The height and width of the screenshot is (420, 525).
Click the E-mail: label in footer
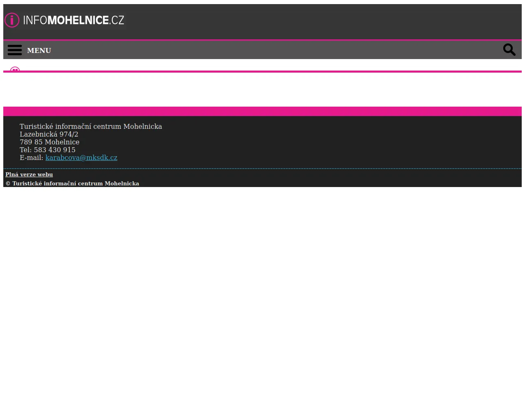click(32, 158)
